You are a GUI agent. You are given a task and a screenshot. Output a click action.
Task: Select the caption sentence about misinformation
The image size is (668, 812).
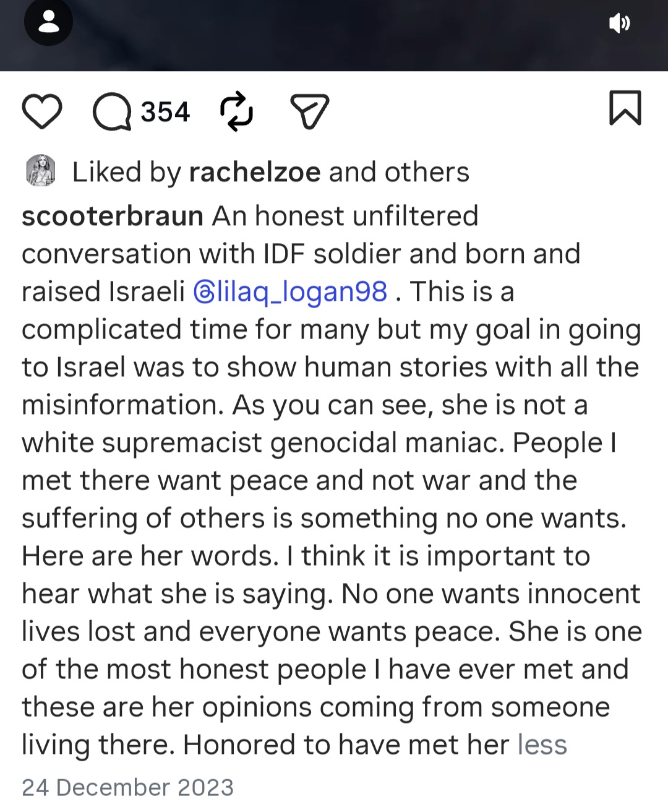[x=331, y=348]
